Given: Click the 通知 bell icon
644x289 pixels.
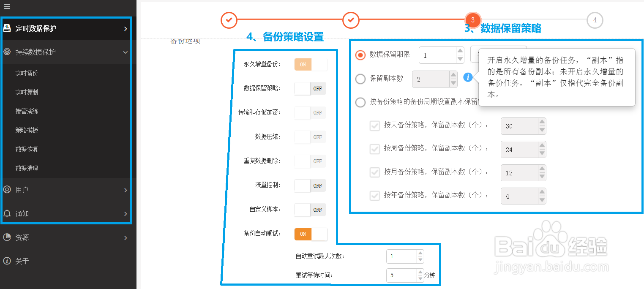Looking at the screenshot, I should pos(7,214).
